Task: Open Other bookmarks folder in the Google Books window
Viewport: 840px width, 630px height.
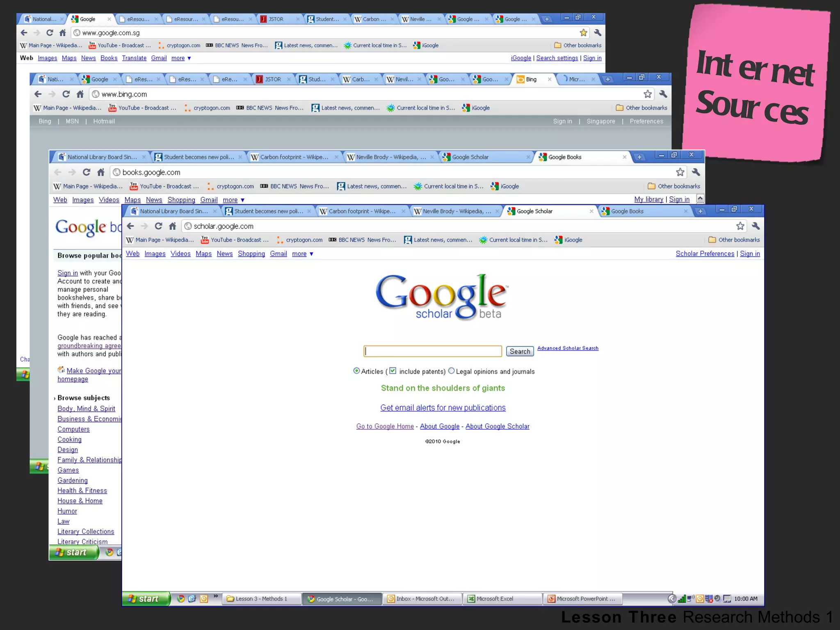Action: tap(674, 186)
